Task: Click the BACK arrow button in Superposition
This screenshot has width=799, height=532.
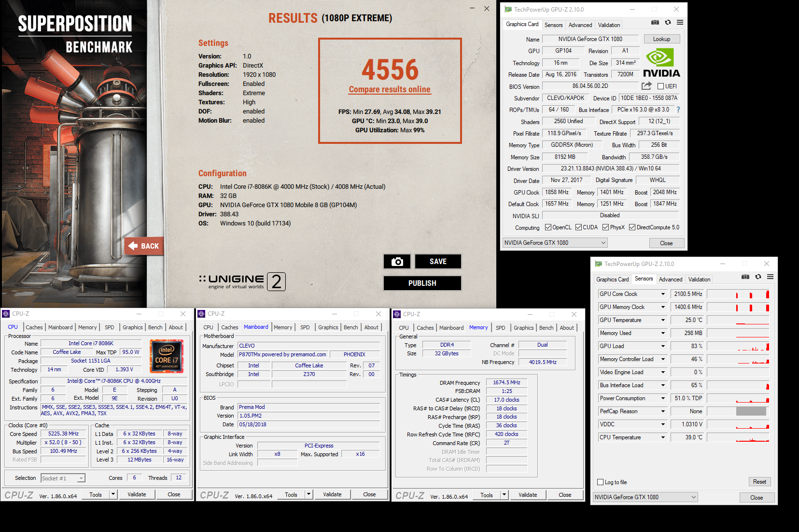Action: coord(144,246)
